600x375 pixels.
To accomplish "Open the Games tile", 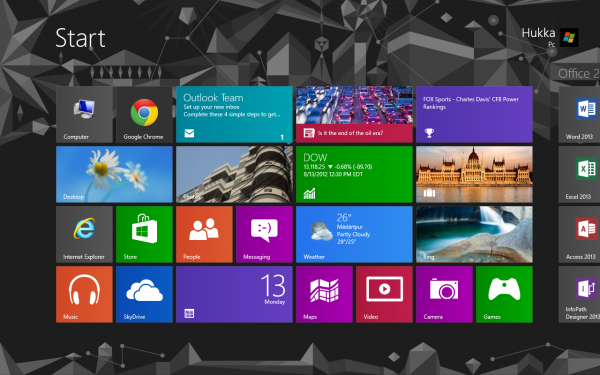I will (x=504, y=294).
